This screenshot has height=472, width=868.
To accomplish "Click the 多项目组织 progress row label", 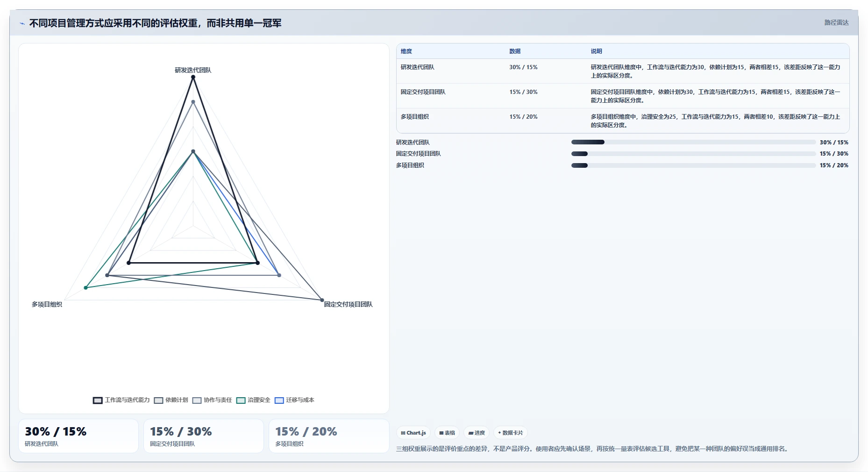I will click(410, 165).
